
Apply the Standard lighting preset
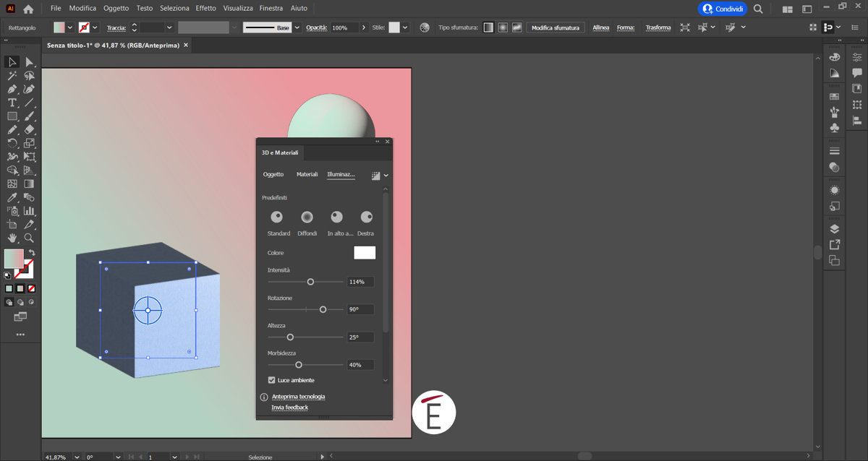[276, 217]
